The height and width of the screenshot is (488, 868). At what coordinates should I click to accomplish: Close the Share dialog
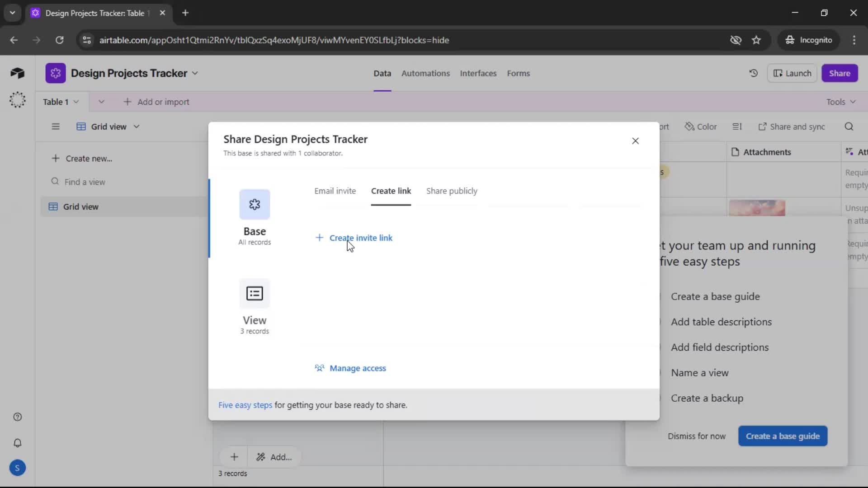coord(635,141)
